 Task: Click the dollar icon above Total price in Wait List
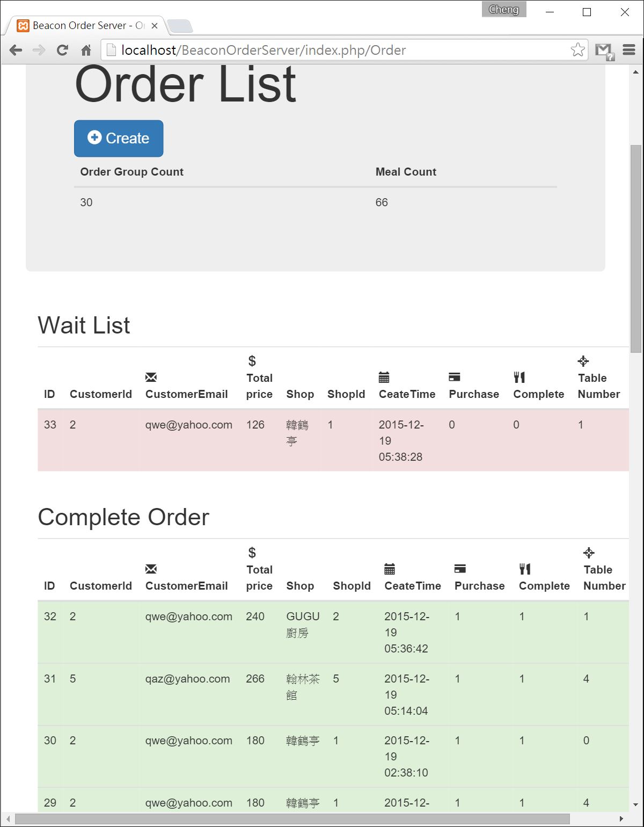pos(252,361)
